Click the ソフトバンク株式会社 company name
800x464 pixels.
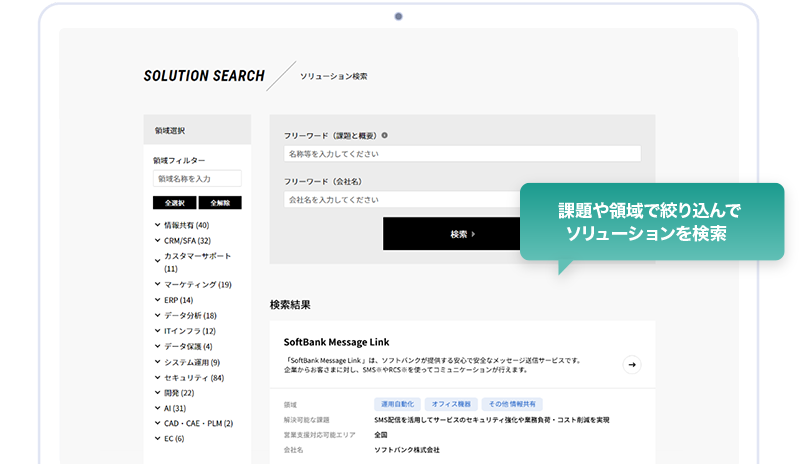(x=407, y=450)
